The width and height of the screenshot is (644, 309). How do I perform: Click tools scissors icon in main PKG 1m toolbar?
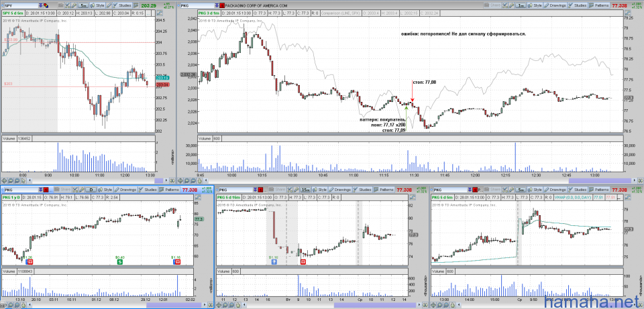tap(505, 5)
